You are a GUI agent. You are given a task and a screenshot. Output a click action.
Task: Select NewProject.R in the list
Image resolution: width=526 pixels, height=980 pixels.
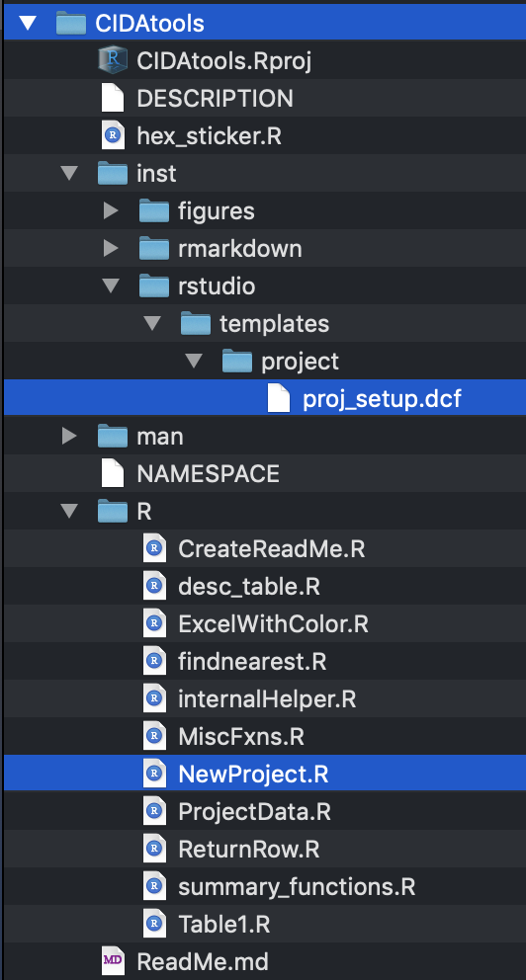pos(265,774)
